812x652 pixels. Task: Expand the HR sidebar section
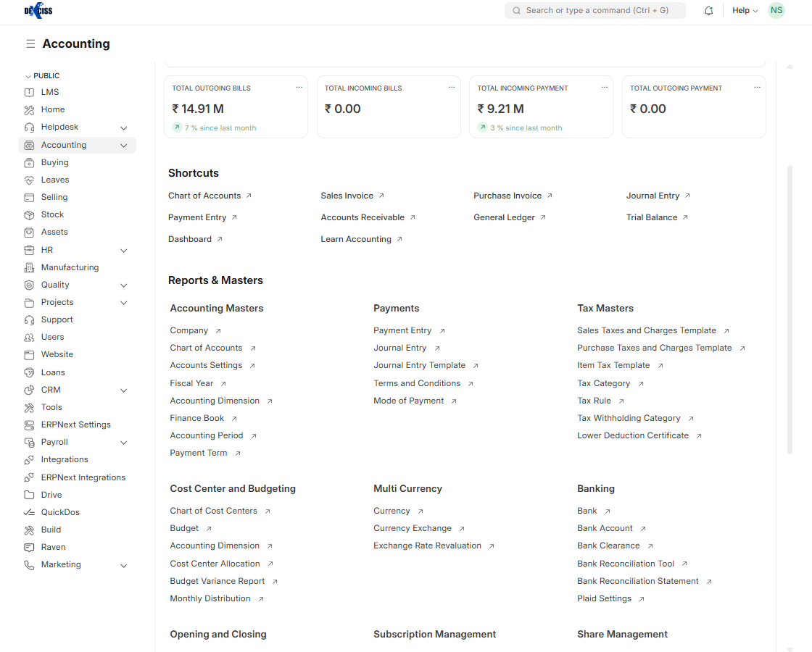(x=123, y=251)
